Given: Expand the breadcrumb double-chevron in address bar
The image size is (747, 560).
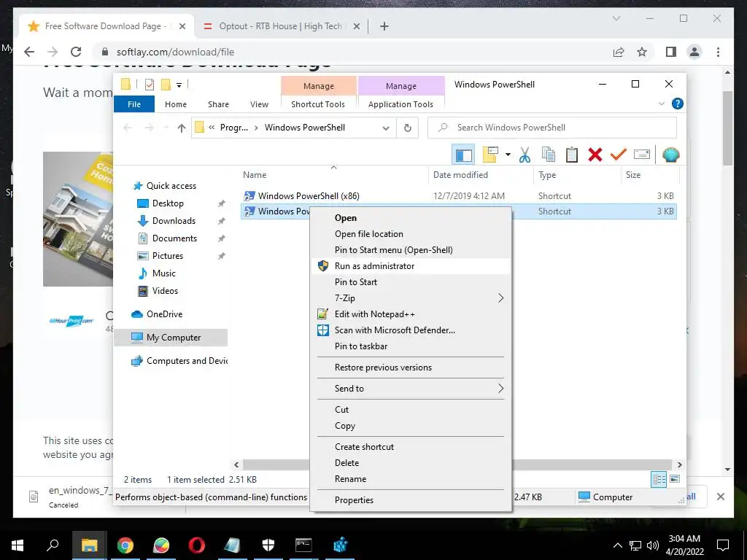Looking at the screenshot, I should [x=212, y=128].
